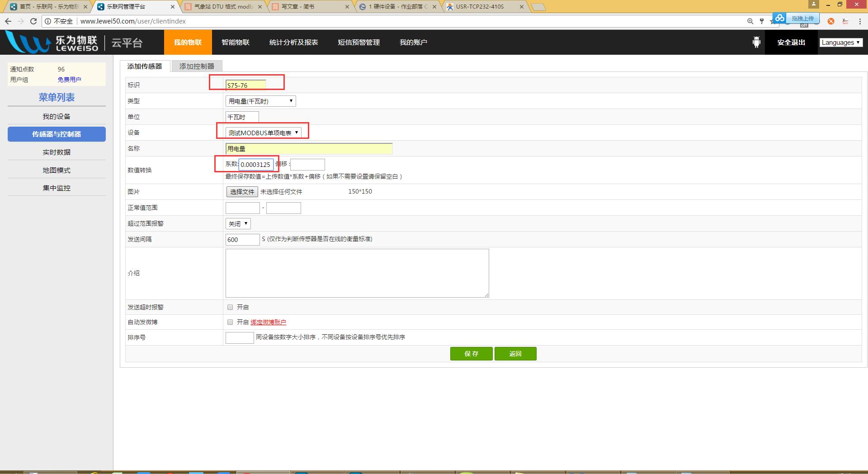Click the 发送间隔 field with 600

point(243,239)
